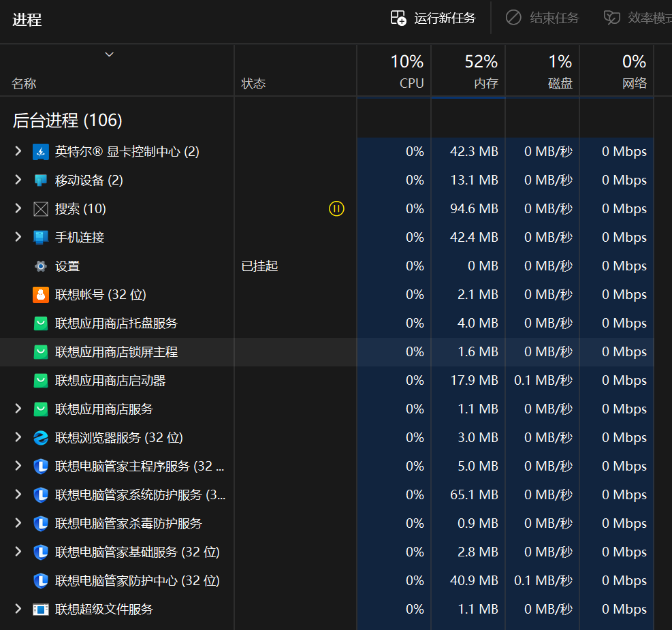Sort by 磁盘 usage column
672x630 pixels.
(543, 71)
